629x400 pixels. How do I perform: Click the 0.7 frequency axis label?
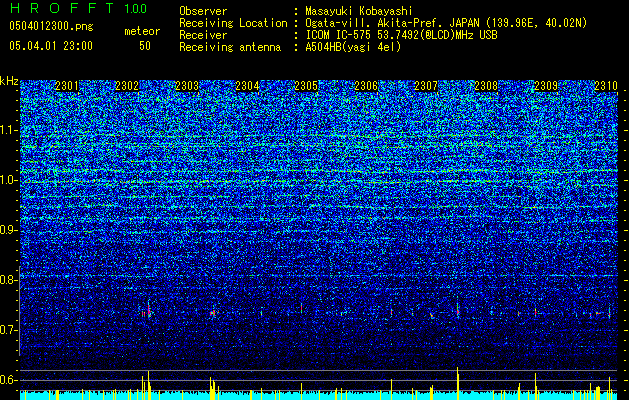point(9,330)
